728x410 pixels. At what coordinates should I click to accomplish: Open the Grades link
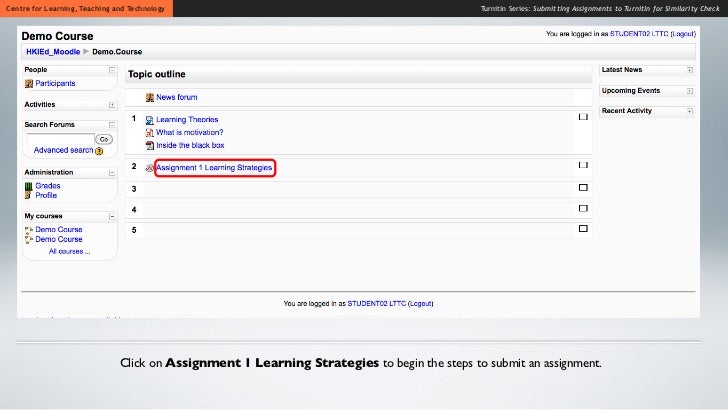(x=48, y=186)
